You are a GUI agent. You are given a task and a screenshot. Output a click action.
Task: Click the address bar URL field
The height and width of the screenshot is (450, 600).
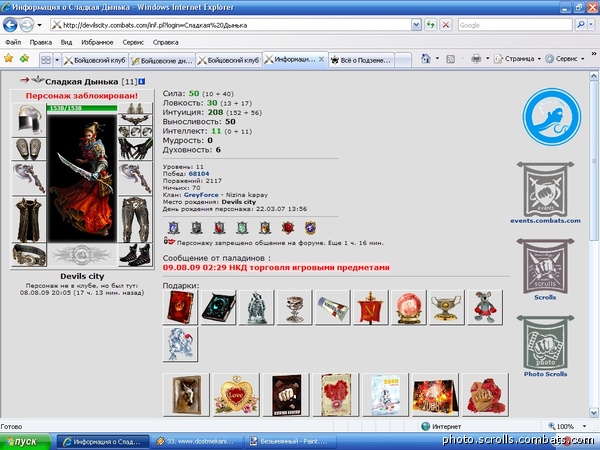click(231, 25)
